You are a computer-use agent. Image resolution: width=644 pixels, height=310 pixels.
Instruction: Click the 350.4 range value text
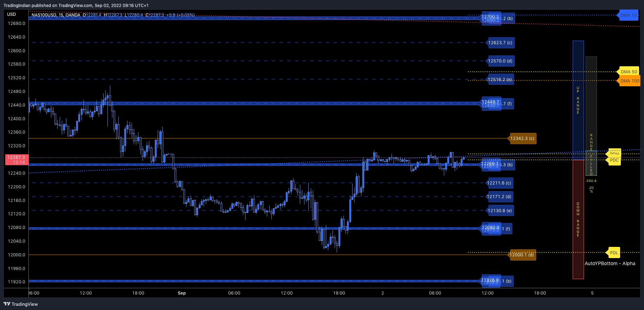(x=591, y=181)
